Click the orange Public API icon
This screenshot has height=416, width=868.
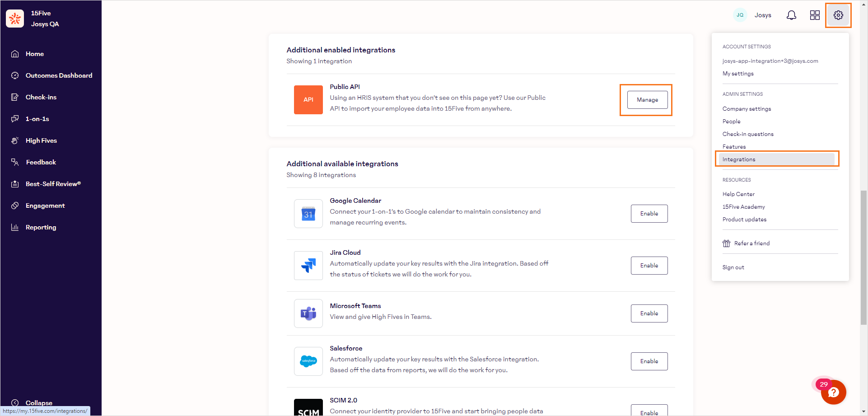[308, 100]
